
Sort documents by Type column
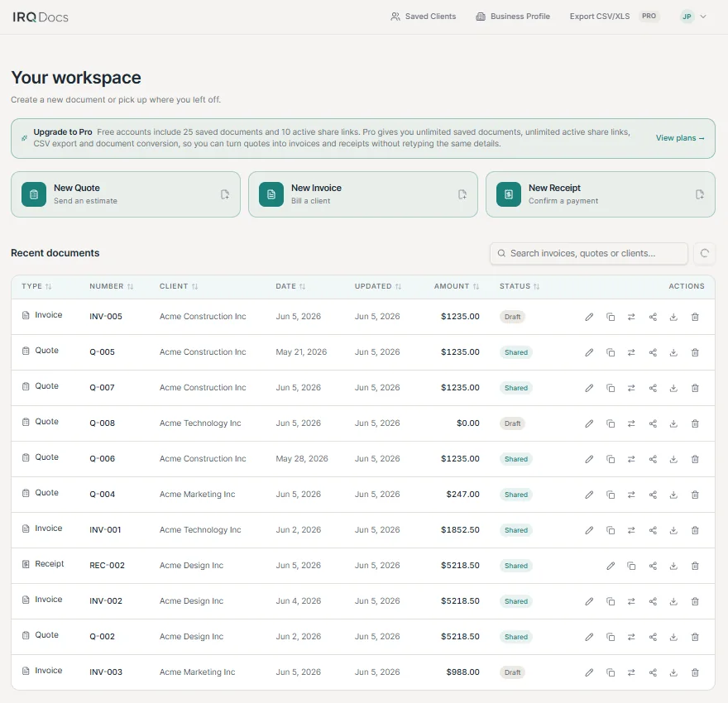pyautogui.click(x=36, y=286)
